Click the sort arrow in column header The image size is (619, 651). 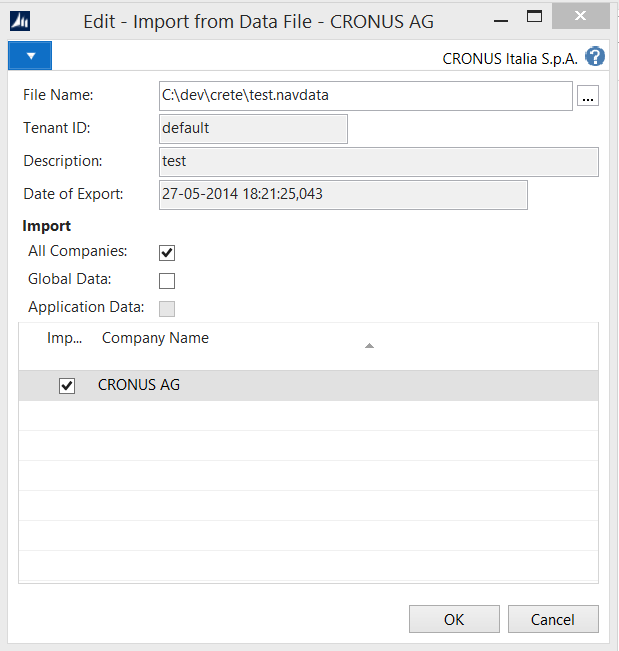pyautogui.click(x=369, y=346)
